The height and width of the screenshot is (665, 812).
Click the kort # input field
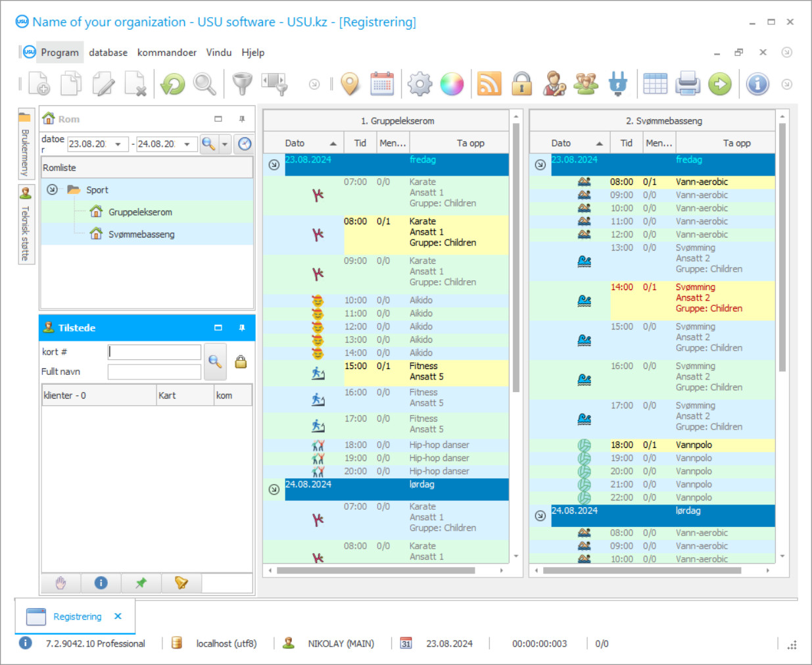[x=154, y=352]
